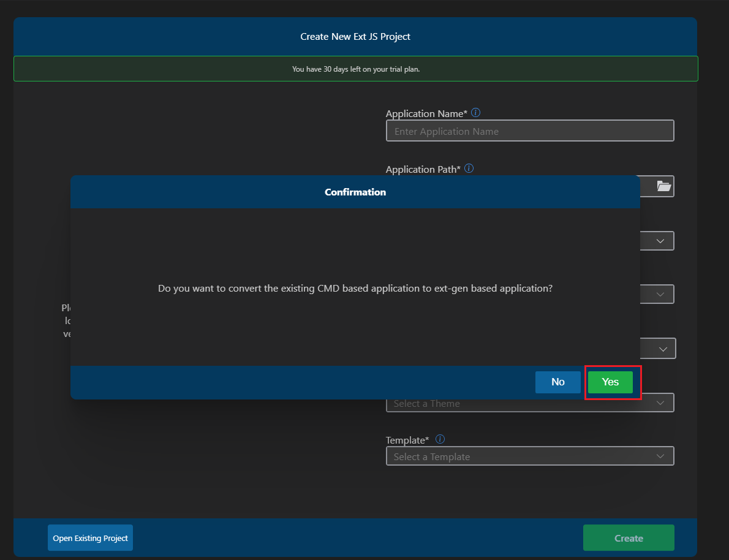This screenshot has width=729, height=560.
Task: Click the 30 days trial plan banner
Action: (x=355, y=69)
